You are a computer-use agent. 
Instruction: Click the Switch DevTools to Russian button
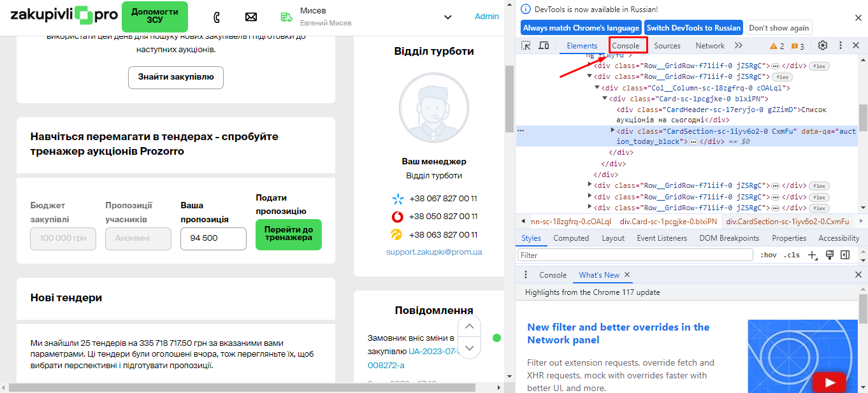click(x=693, y=28)
